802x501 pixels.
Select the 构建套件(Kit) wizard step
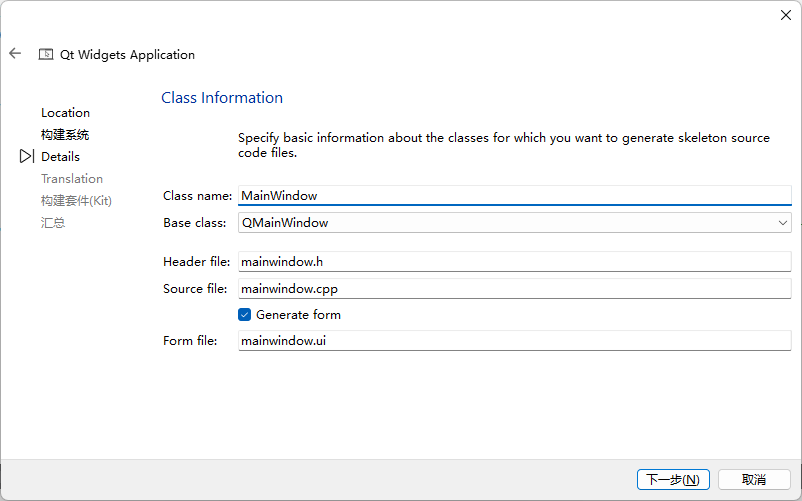coord(76,200)
